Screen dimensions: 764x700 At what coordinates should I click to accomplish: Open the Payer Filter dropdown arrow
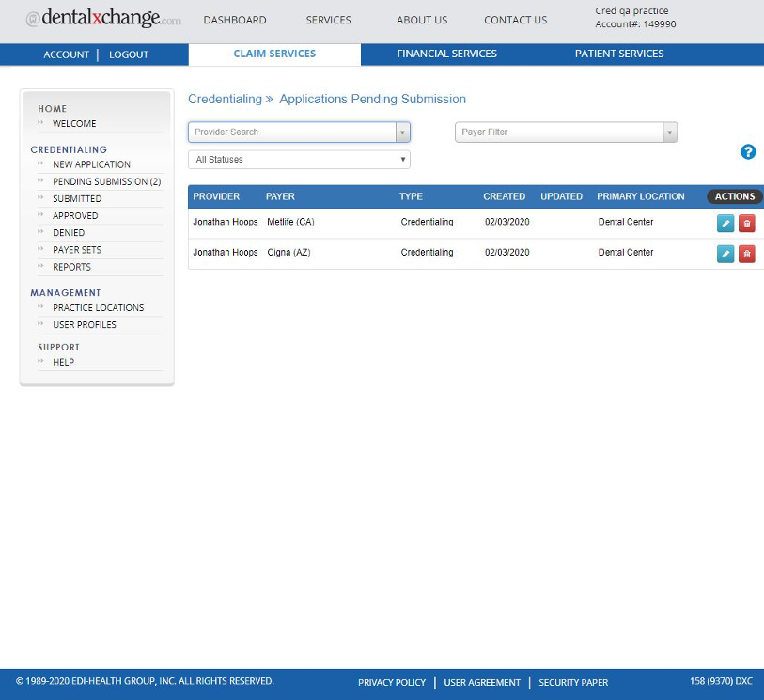(670, 132)
